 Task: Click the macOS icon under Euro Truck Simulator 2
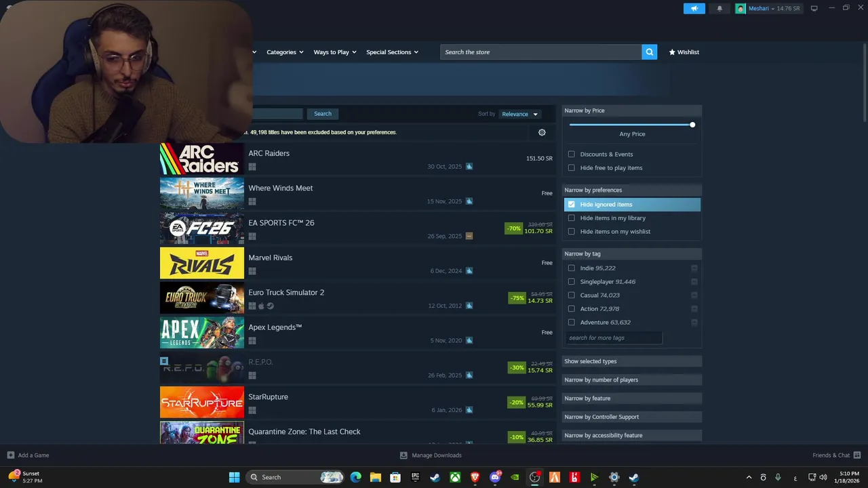pos(261,306)
